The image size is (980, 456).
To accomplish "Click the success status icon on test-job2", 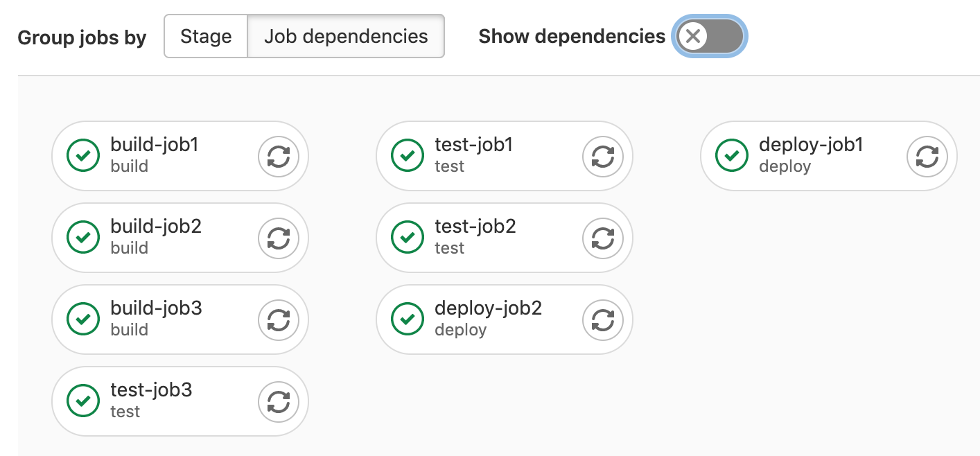I will (407, 238).
